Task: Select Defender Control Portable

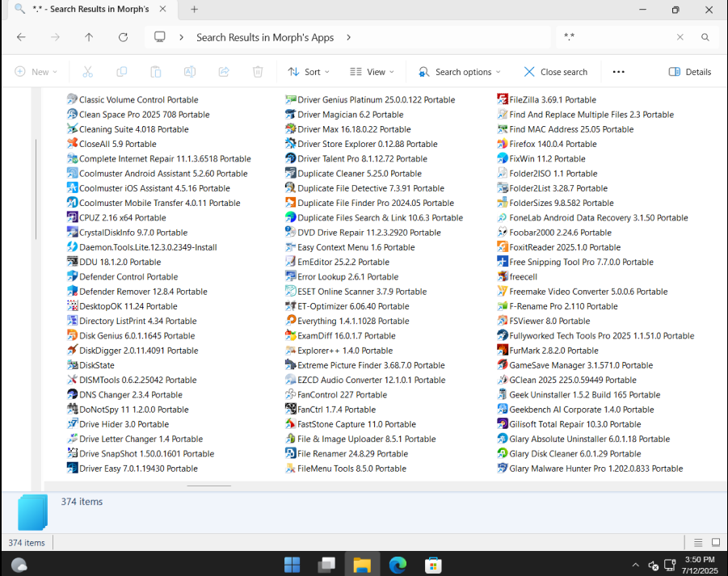Action: pyautogui.click(x=123, y=276)
